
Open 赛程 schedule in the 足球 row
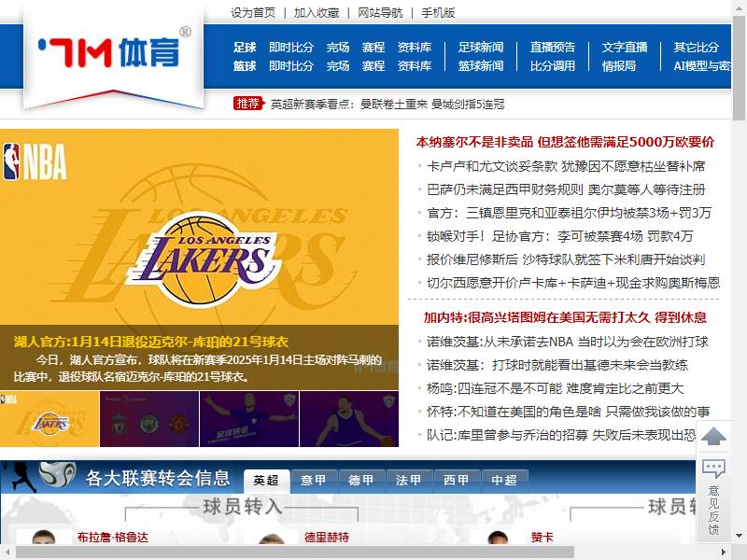(373, 48)
